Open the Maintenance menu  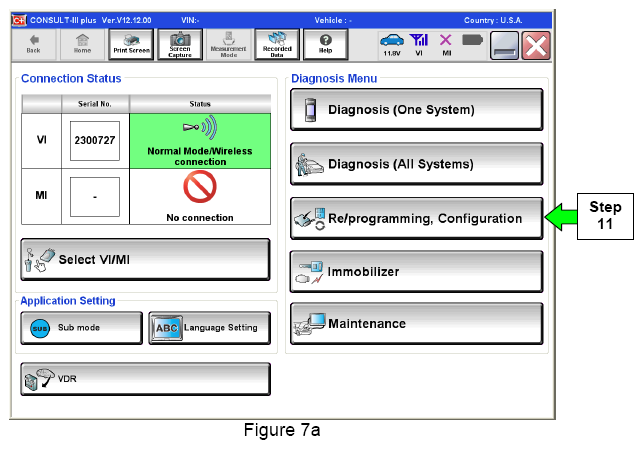(416, 324)
